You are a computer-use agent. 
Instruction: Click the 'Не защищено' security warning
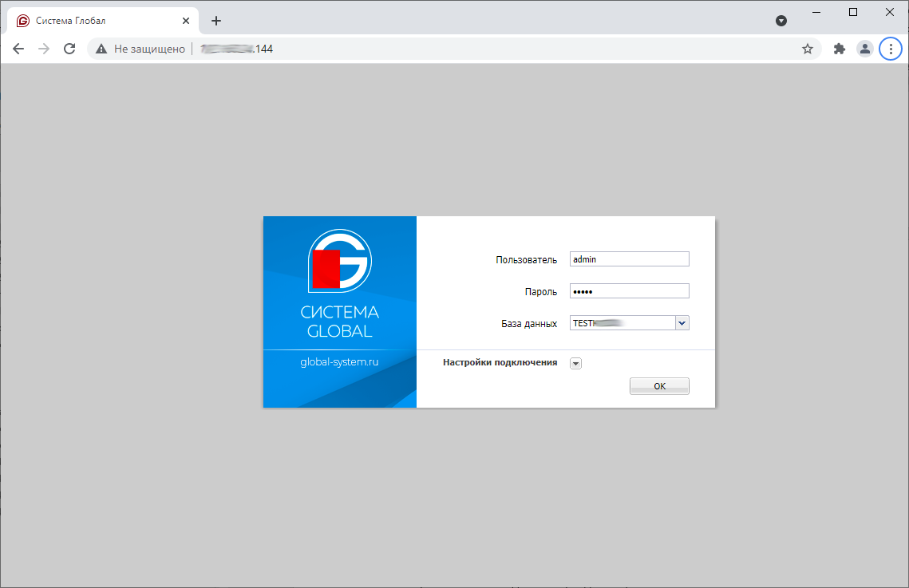coord(140,49)
